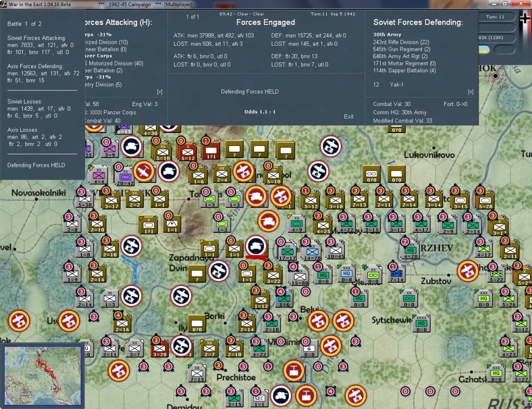This screenshot has height=409, width=532.
Task: Click the minimap overview in the corner
Action: coord(43,376)
